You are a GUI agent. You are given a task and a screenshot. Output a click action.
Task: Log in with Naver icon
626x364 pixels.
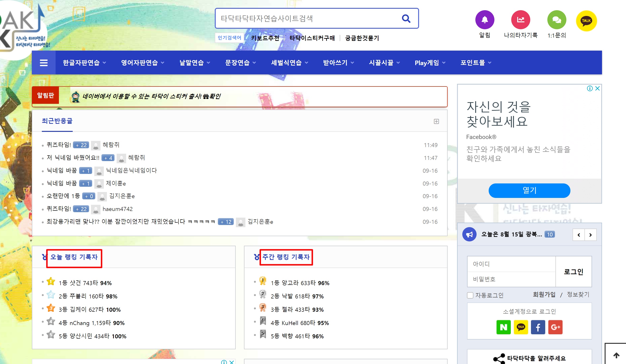[504, 327]
